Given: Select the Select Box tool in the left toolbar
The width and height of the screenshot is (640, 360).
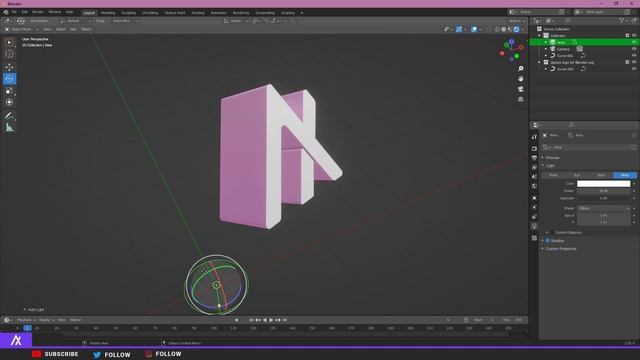Looking at the screenshot, I should [9, 42].
